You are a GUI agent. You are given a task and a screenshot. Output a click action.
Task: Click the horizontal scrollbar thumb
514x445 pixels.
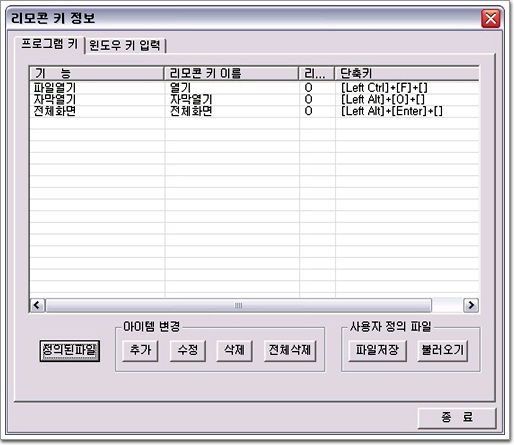pos(238,305)
